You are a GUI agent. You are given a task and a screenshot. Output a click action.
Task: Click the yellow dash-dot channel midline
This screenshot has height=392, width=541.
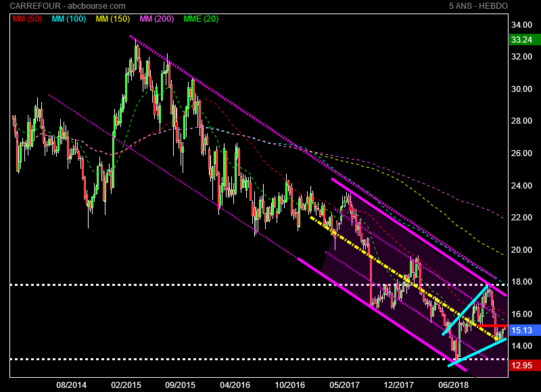point(404,278)
